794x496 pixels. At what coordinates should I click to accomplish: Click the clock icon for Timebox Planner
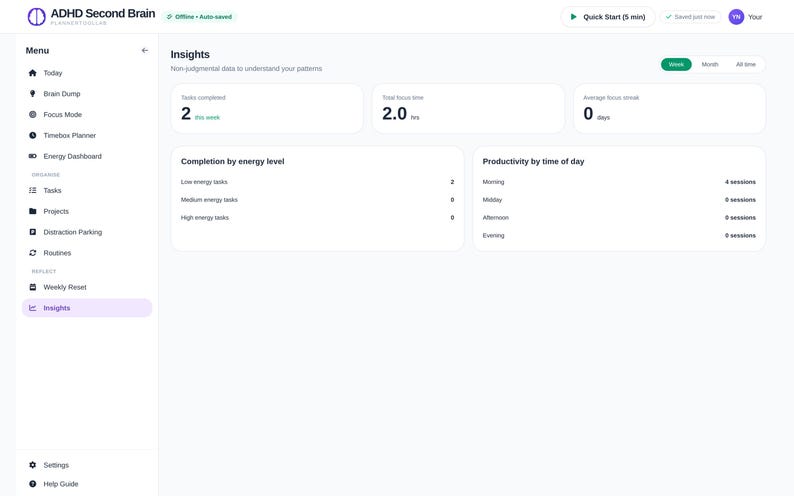32,135
